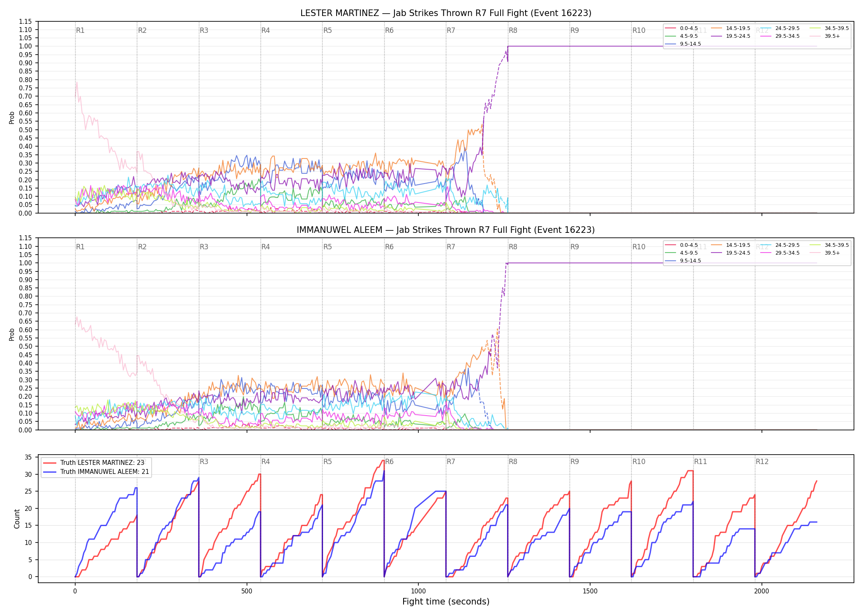Select '24.5-29.5' in the Aleem chart legend
The width and height of the screenshot is (863, 616).
click(x=787, y=245)
